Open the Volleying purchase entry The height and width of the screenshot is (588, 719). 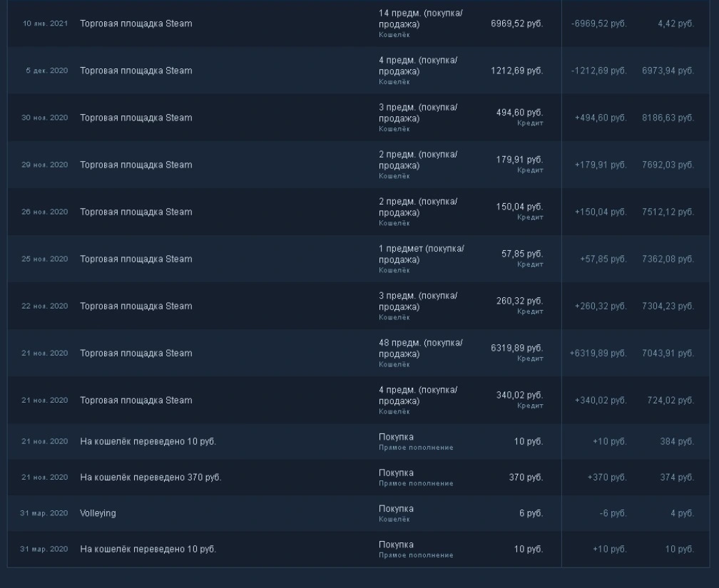359,513
